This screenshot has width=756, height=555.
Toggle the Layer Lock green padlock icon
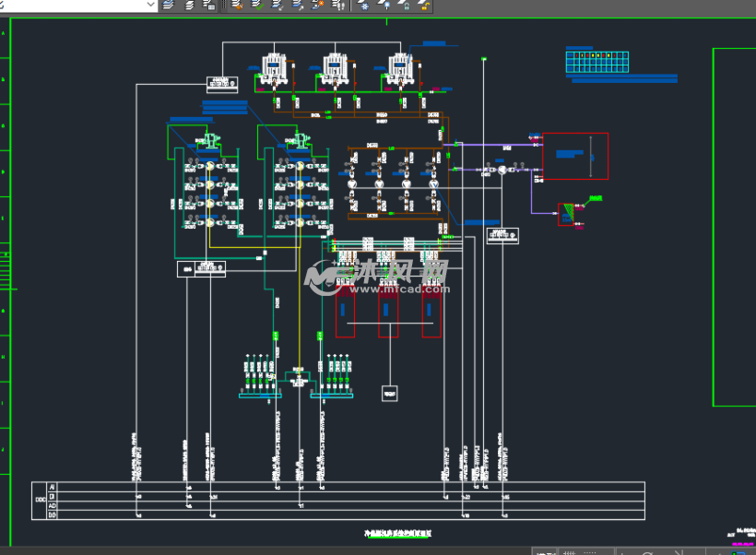405,5
